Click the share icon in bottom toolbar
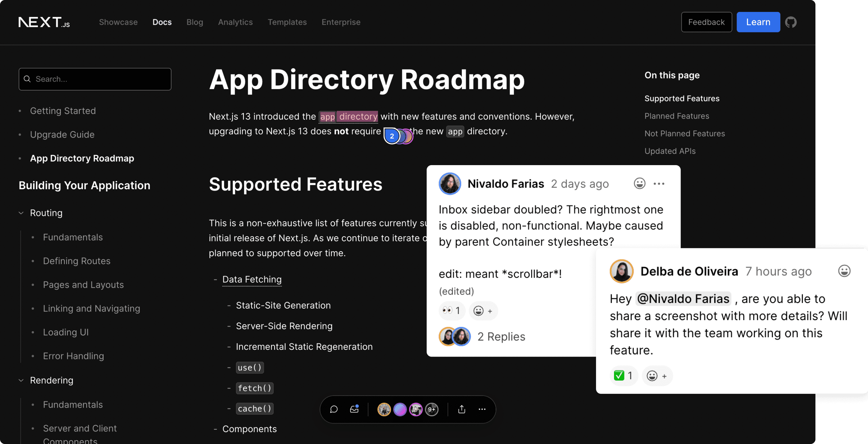 point(462,409)
